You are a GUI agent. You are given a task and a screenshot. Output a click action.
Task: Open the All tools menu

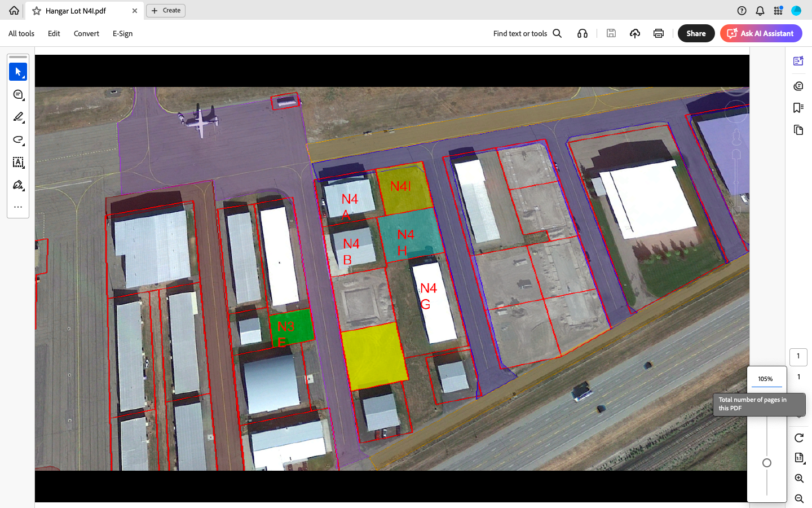(21, 33)
